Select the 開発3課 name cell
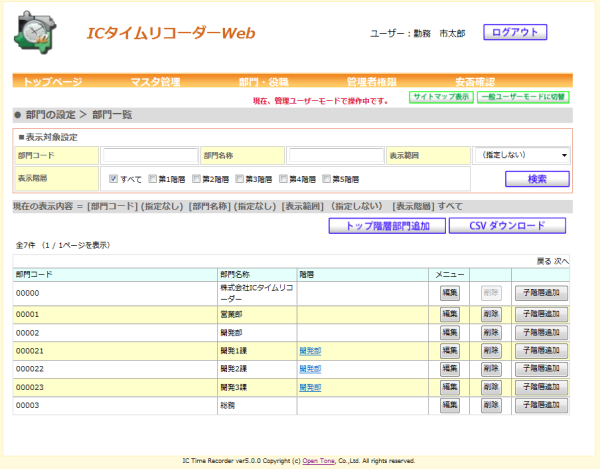 tap(257, 387)
